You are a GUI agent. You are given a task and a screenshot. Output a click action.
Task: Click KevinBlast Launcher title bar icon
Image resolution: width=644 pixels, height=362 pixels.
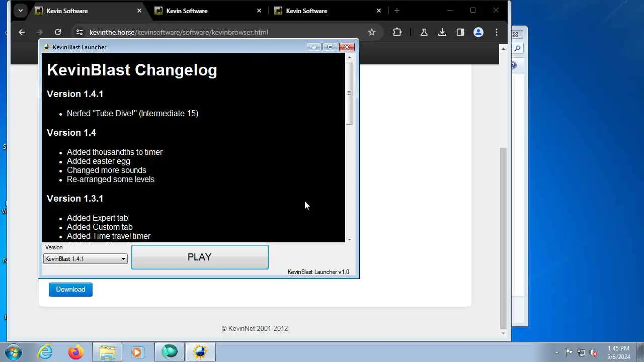pyautogui.click(x=47, y=47)
